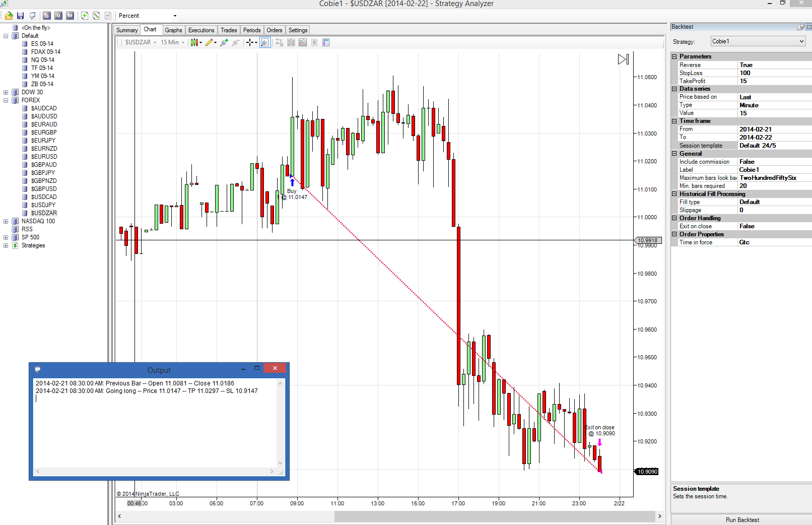The image size is (812, 525).
Task: Click the Reverse parameter value True
Action: 775,65
